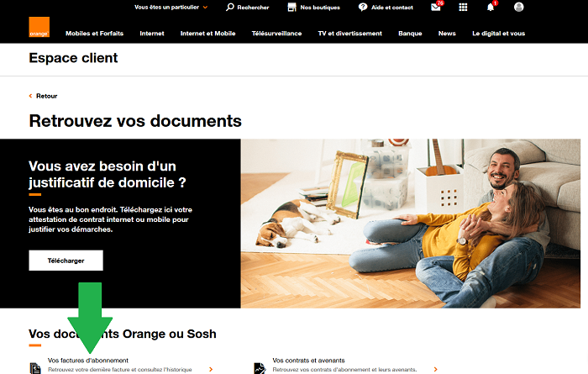Open the Mobiles et Forfaits menu

point(95,34)
